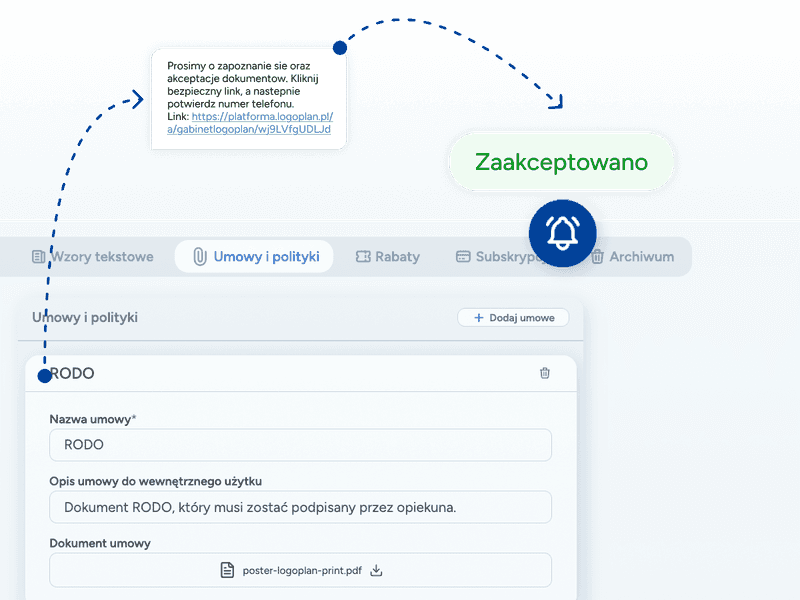Click the trash icon next to Archiwum label

tap(598, 256)
